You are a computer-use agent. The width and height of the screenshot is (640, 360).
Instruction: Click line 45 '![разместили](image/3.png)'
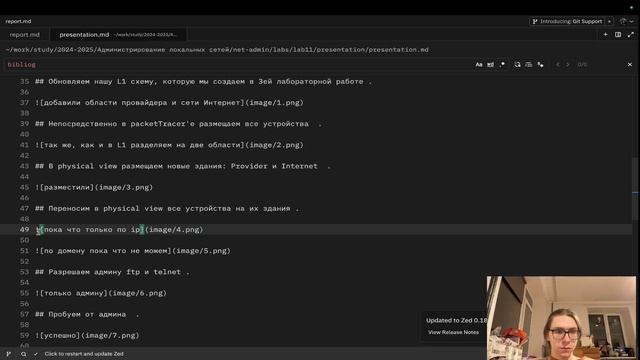[94, 188]
